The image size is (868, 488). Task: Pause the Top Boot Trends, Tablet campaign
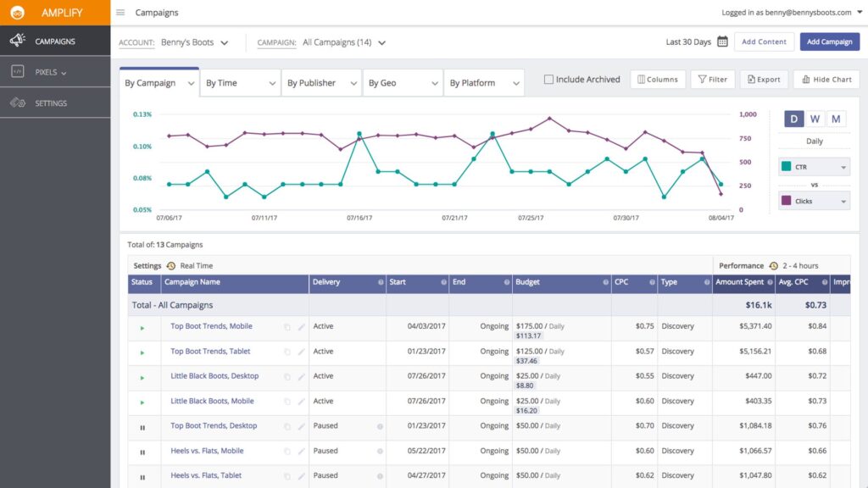pos(143,351)
